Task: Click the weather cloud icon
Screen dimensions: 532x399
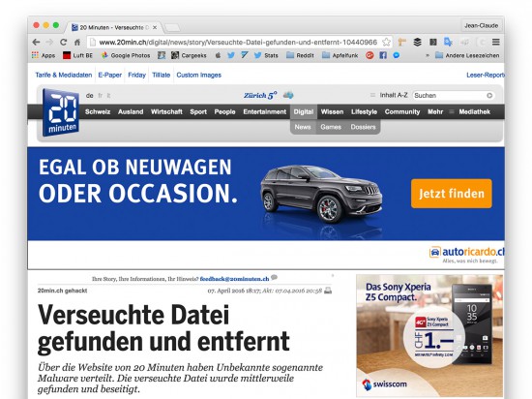Action: tap(288, 95)
